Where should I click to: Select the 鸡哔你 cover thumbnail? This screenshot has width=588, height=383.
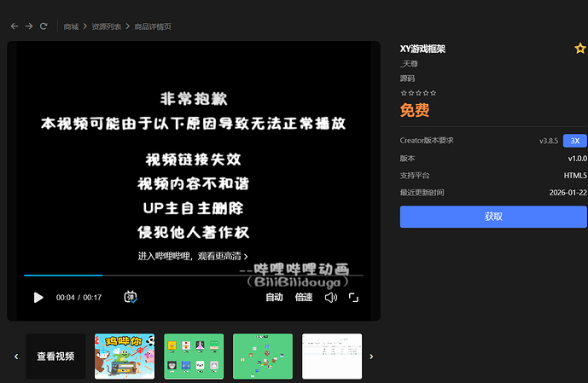point(125,357)
